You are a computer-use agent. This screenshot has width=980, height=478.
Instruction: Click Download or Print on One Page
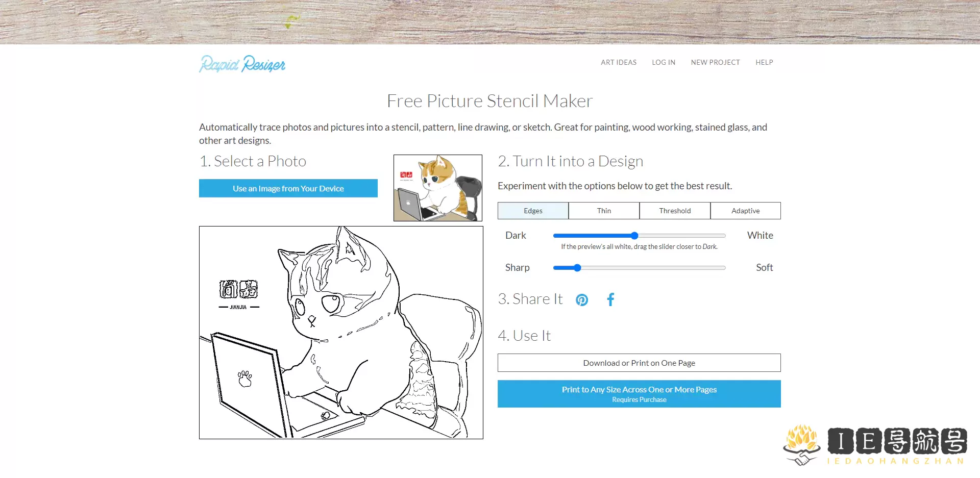[x=639, y=363]
